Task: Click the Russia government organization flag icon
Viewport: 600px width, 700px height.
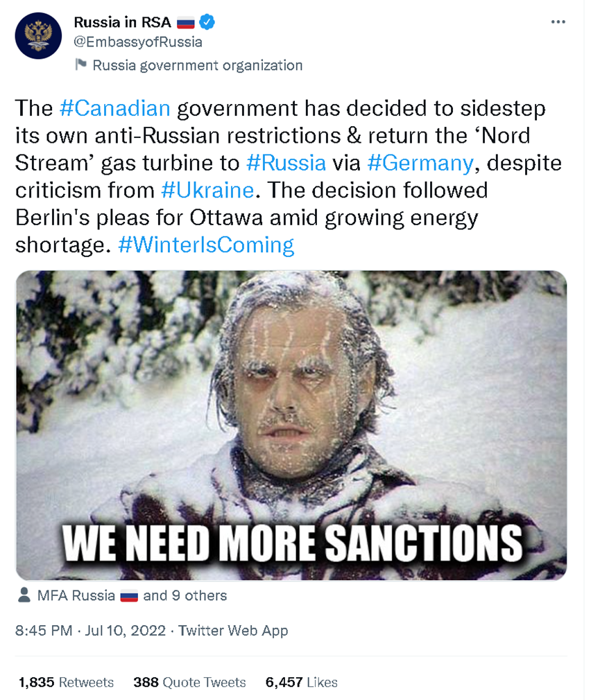Action: (80, 65)
